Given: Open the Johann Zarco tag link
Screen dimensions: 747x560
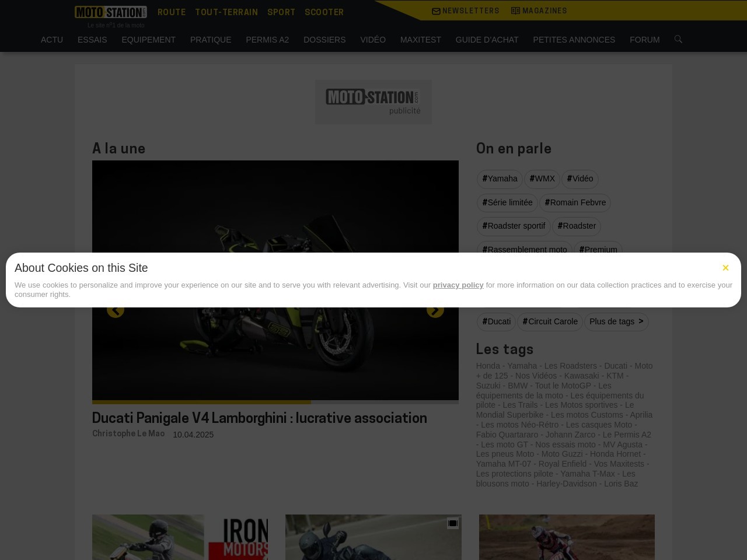Looking at the screenshot, I should pyautogui.click(x=571, y=435).
